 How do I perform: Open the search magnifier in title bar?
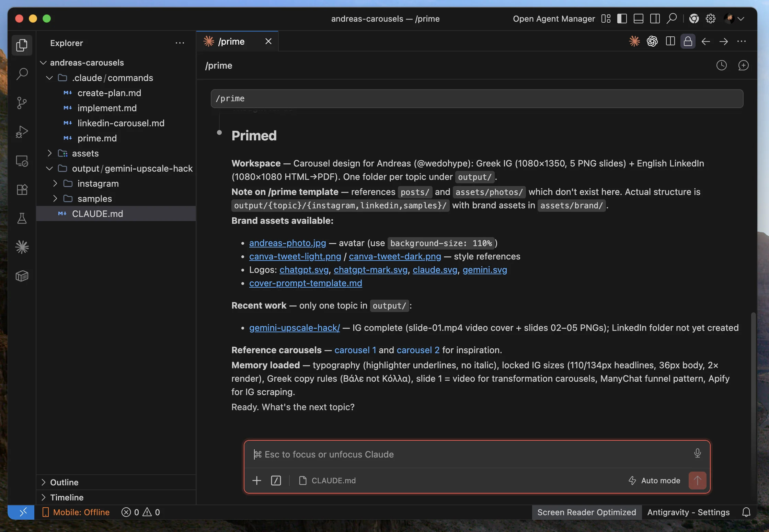(672, 19)
